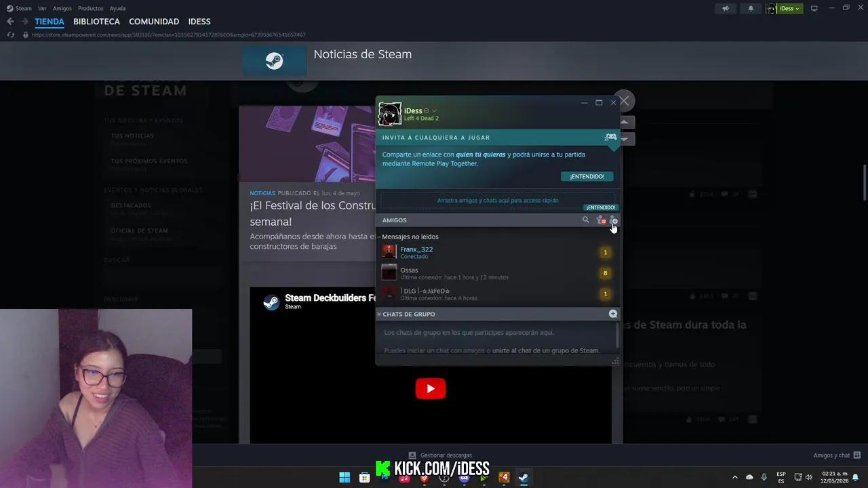Screen dimensions: 868x488
Task: Go forward with the navigation forward arrow
Action: [24, 22]
